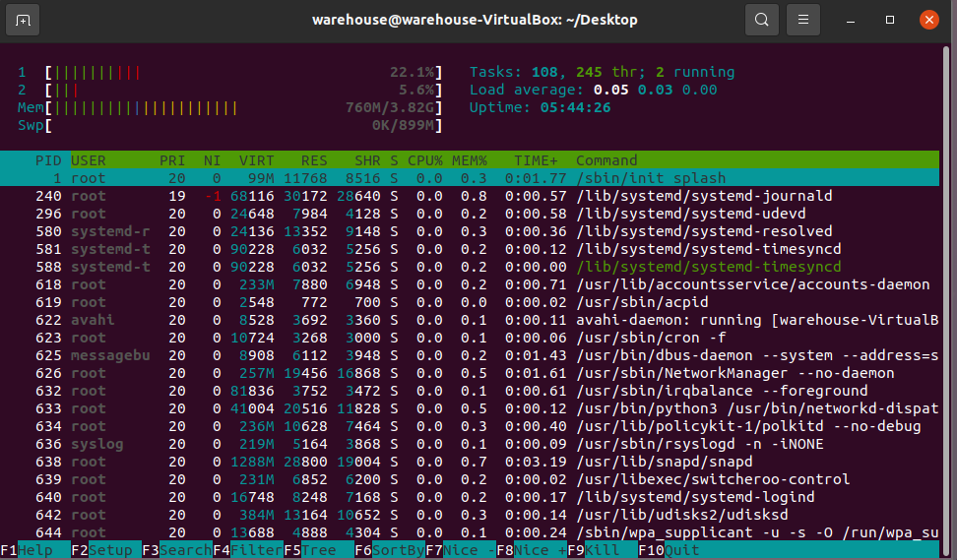957x560 pixels.
Task: Sort by the MEM% column header
Action: click(470, 160)
